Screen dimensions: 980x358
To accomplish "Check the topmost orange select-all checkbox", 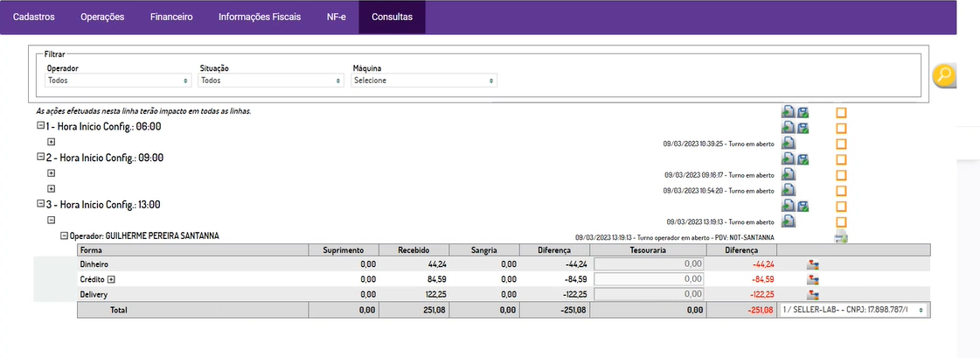I will (x=841, y=112).
